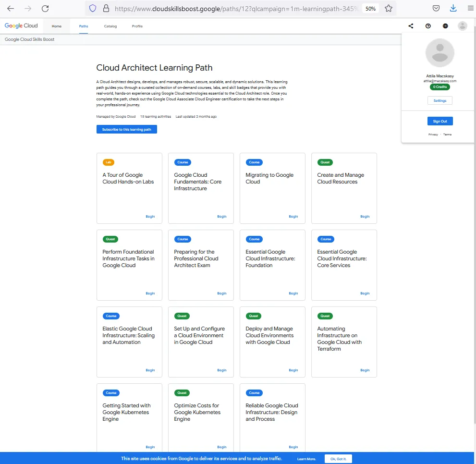Open Essential Google Cloud Infrastructure: Foundation title

point(270,258)
